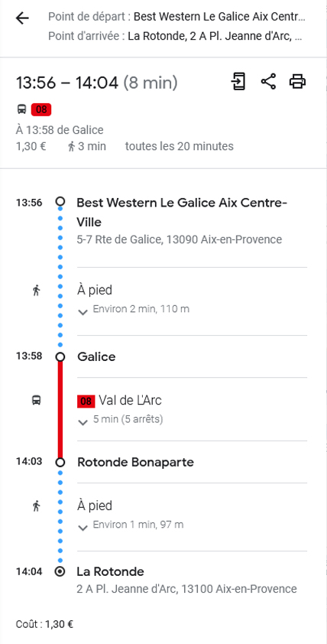Click the walking icon beside first À pied
The height and width of the screenshot is (644, 327).
point(37,291)
